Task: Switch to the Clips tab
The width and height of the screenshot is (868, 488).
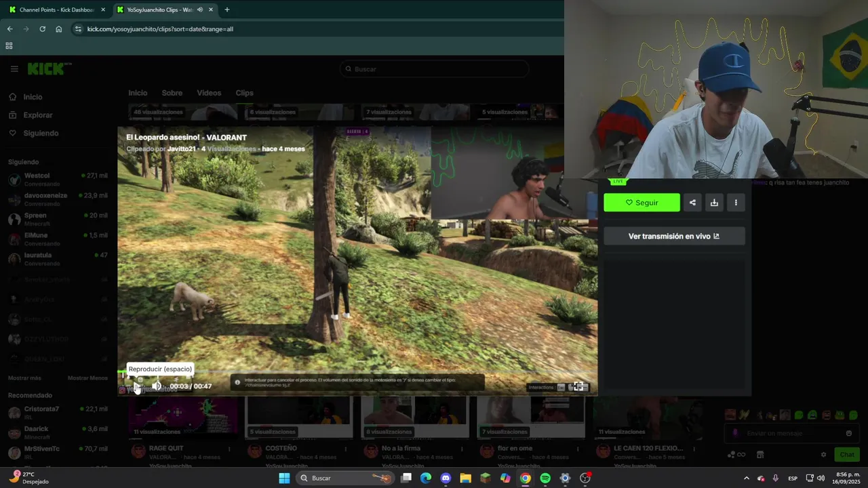Action: [x=244, y=93]
